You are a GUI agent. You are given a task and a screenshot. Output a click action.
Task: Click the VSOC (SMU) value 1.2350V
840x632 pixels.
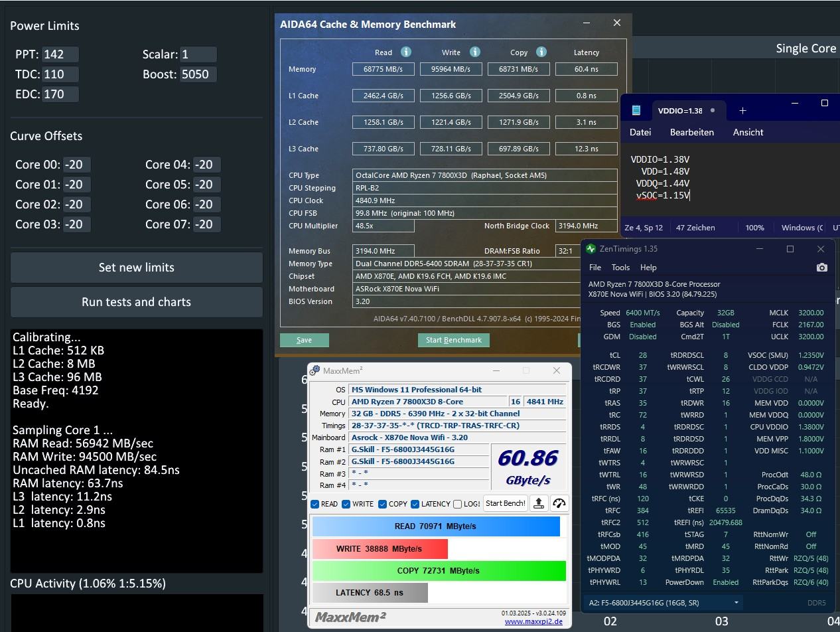click(x=810, y=355)
